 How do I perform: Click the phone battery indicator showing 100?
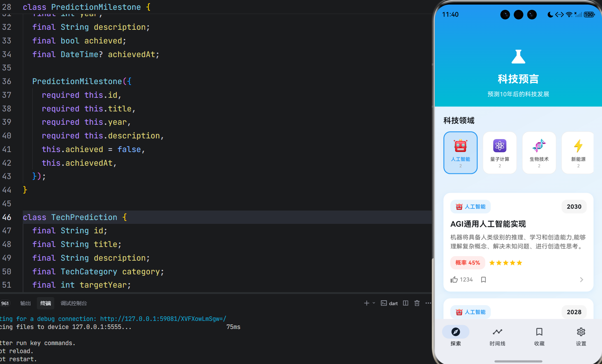589,14
